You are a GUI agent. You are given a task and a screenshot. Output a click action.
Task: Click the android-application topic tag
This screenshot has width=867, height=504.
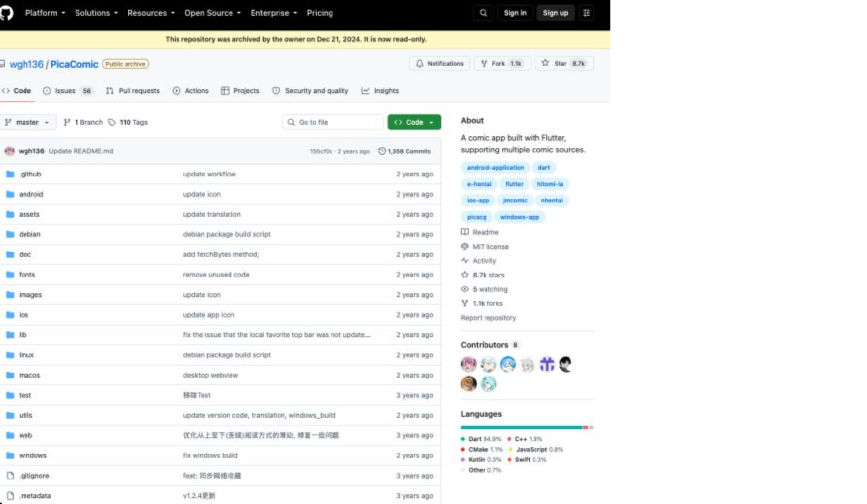(495, 168)
